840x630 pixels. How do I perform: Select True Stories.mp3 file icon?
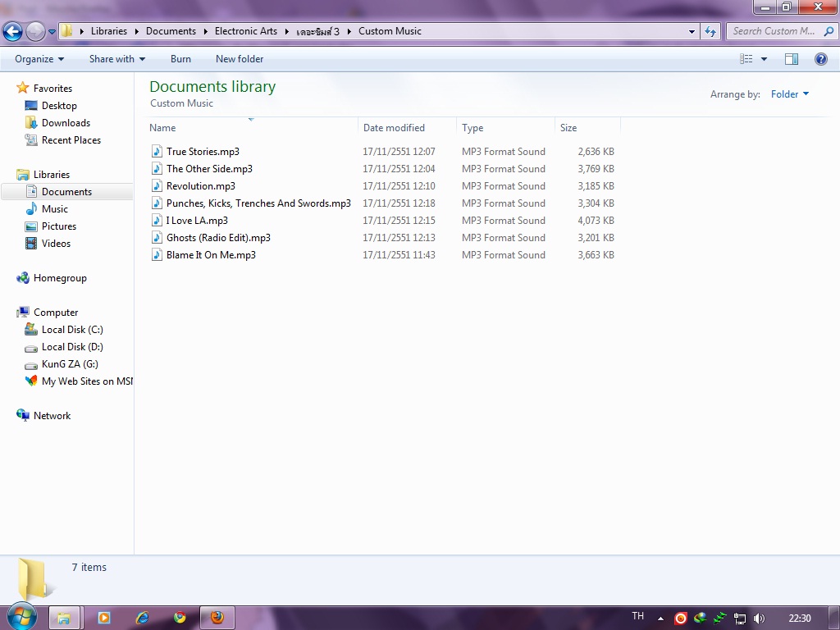pos(157,152)
